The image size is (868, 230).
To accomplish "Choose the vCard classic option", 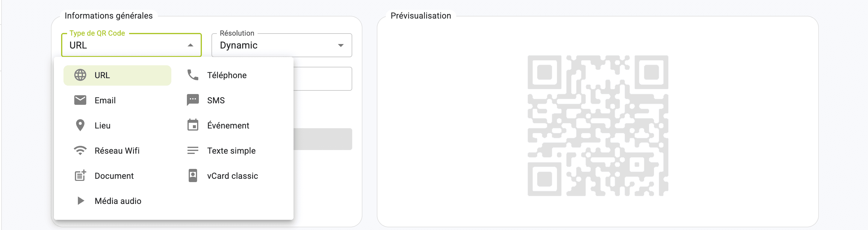I will tap(232, 176).
